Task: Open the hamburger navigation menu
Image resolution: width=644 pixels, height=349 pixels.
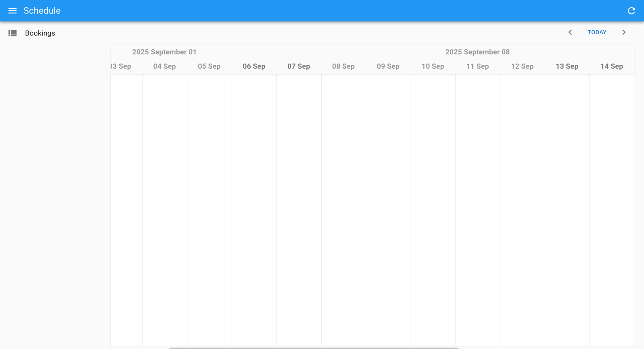Action: click(x=12, y=11)
